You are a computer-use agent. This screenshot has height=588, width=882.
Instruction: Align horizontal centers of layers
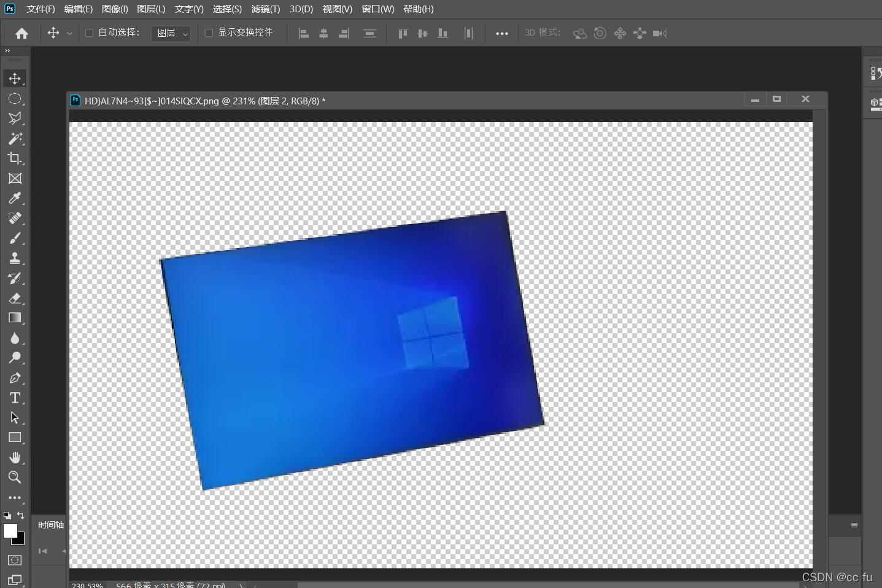[x=323, y=33]
